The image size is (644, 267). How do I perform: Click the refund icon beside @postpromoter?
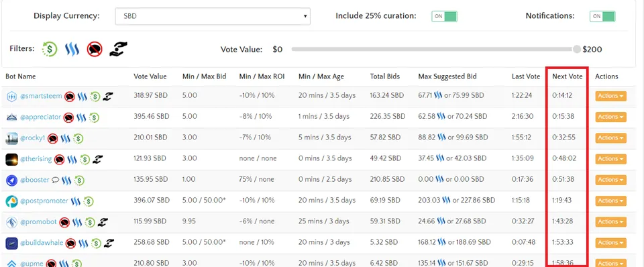(x=89, y=201)
